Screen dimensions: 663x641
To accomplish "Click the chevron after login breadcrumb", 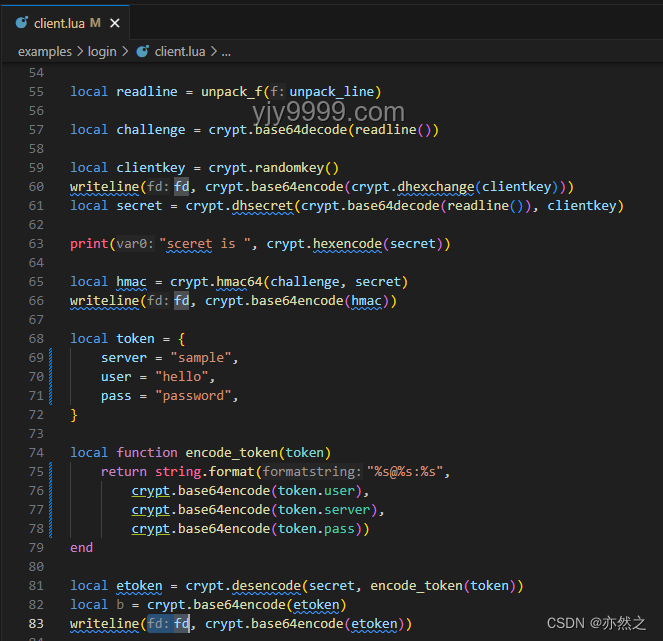I will [x=125, y=52].
